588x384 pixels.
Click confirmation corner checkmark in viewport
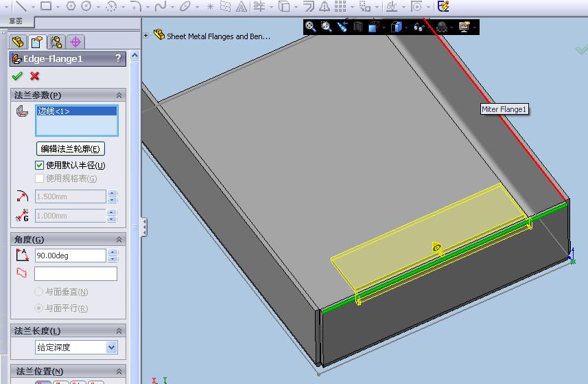click(x=582, y=49)
